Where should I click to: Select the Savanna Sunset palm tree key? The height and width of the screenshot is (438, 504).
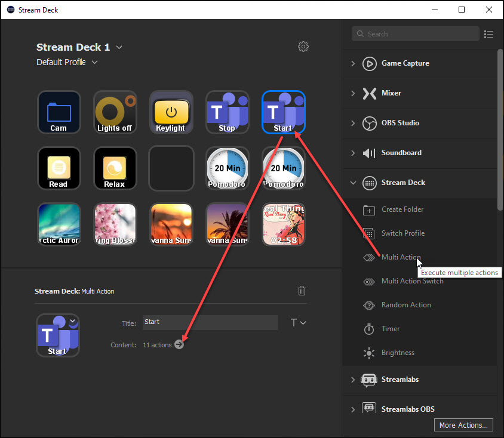click(x=228, y=224)
